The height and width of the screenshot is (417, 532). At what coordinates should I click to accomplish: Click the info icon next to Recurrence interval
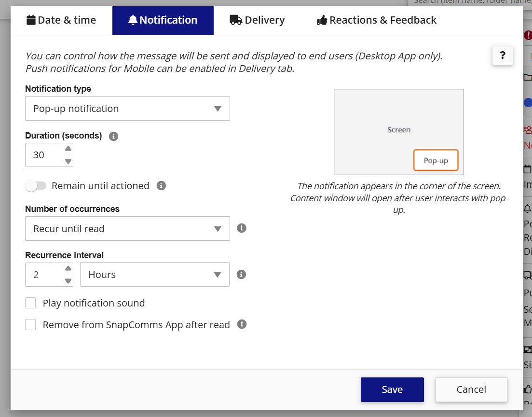click(241, 274)
